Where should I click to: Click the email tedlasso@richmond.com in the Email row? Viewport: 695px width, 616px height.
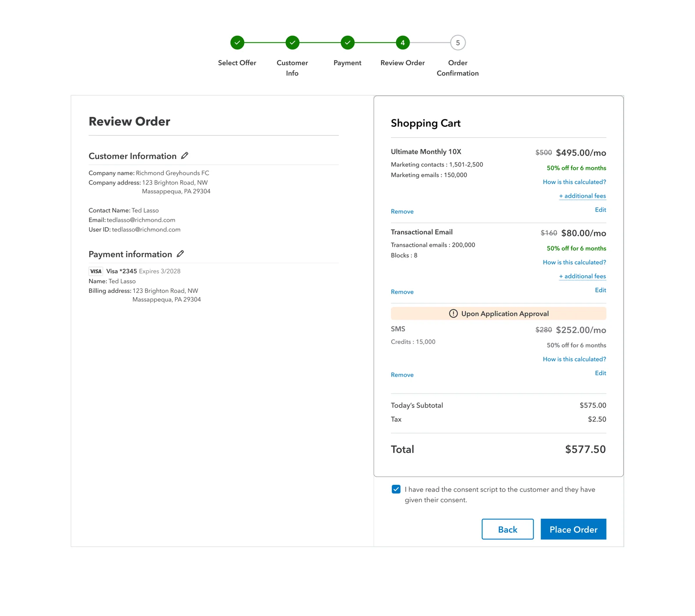point(141,220)
